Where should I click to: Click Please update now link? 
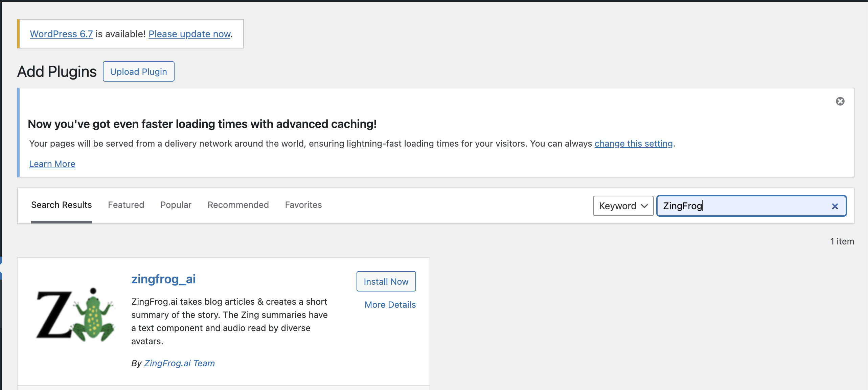(189, 34)
